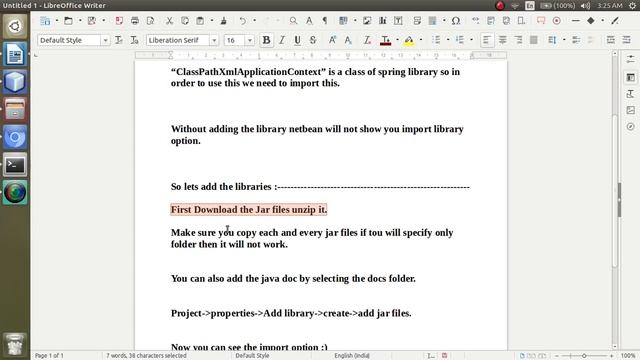The height and width of the screenshot is (360, 640).
Task: Open a file with the Open icon
Action: (x=68, y=21)
